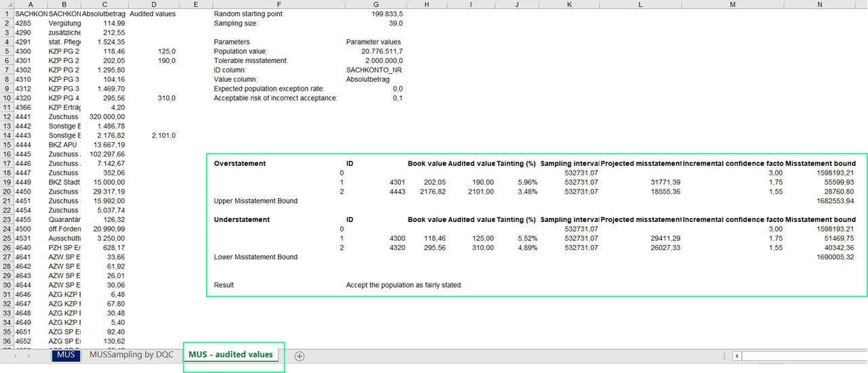
Task: Select the Tolerable misstatement value 2.000.000,0
Action: (381, 60)
